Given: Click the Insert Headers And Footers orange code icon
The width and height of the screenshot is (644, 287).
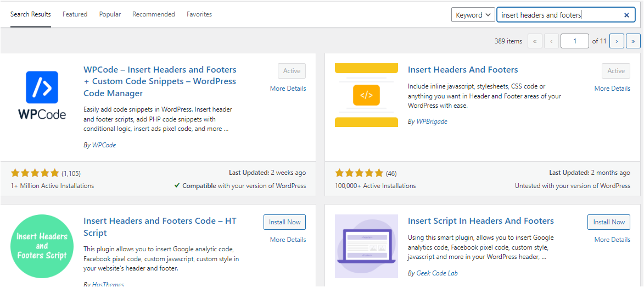Looking at the screenshot, I should tap(366, 95).
